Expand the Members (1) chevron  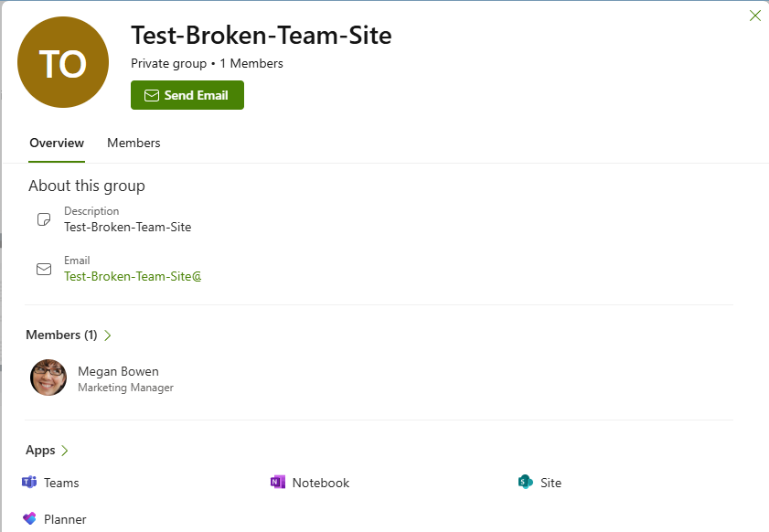[108, 335]
